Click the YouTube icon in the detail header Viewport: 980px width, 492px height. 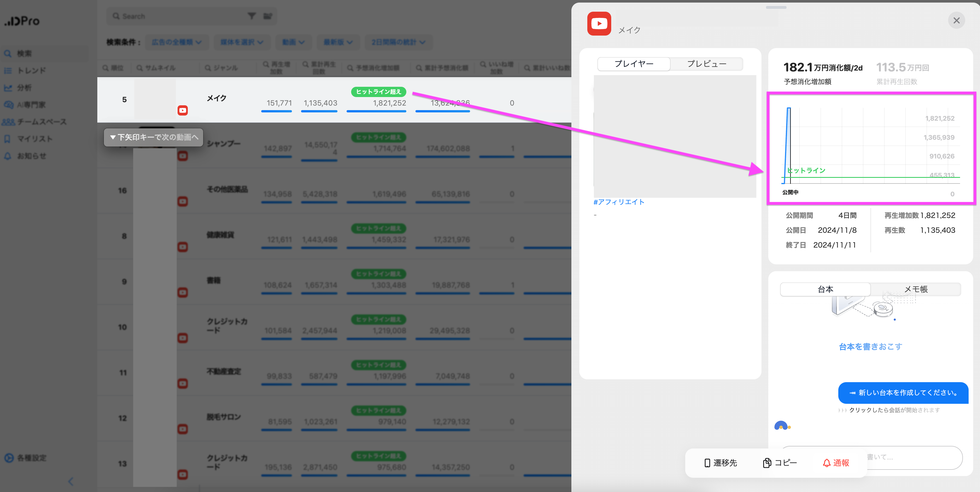[599, 24]
